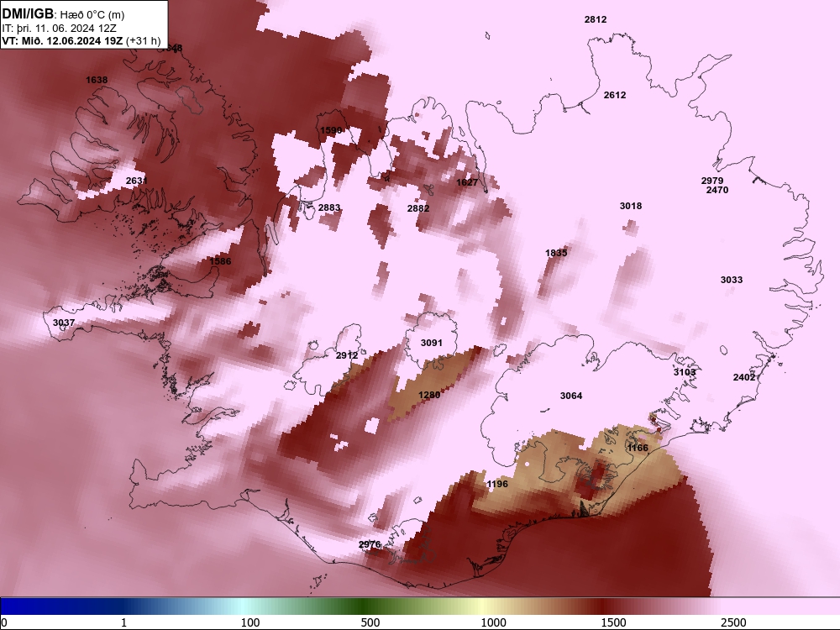Select the 3064 value on Vatnajökull

[x=570, y=396]
